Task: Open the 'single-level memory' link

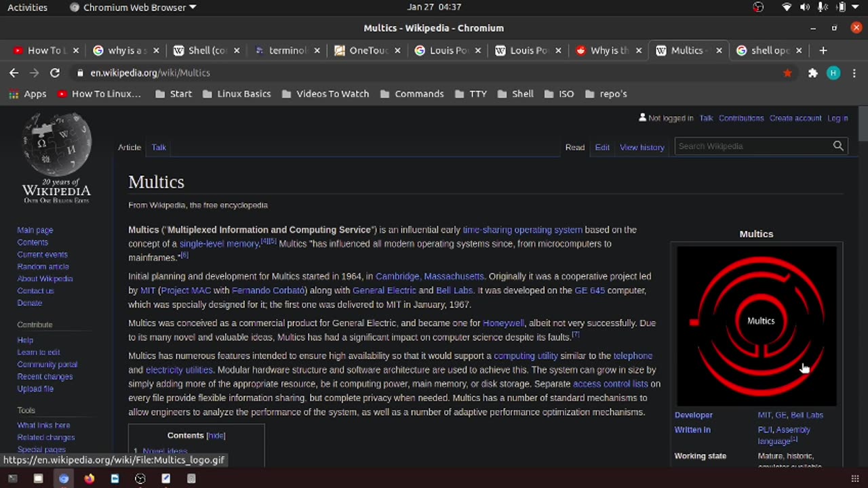Action: pos(219,244)
